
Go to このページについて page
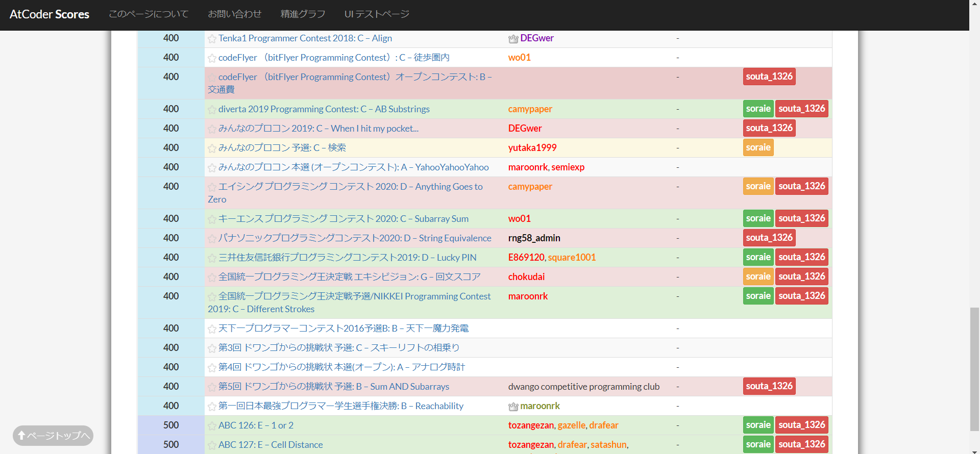149,14
